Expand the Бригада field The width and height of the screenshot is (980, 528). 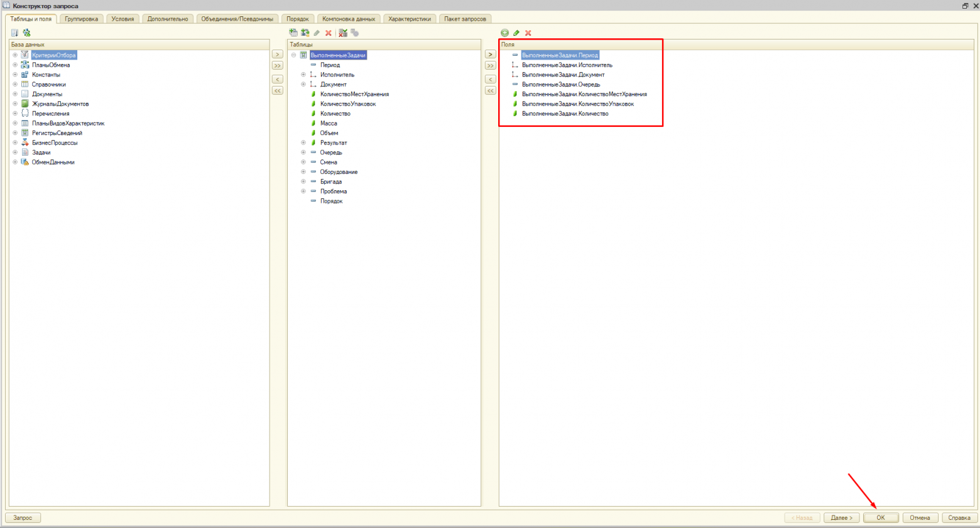click(x=303, y=181)
